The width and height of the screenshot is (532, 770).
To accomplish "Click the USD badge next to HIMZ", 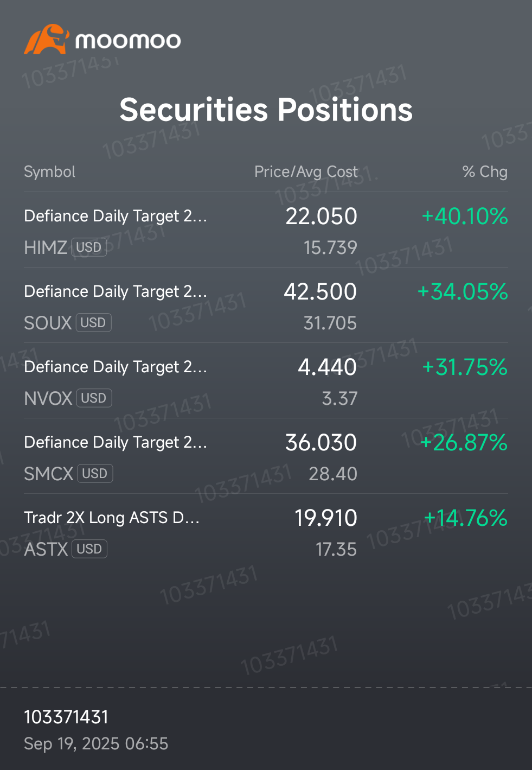I will 89,247.
